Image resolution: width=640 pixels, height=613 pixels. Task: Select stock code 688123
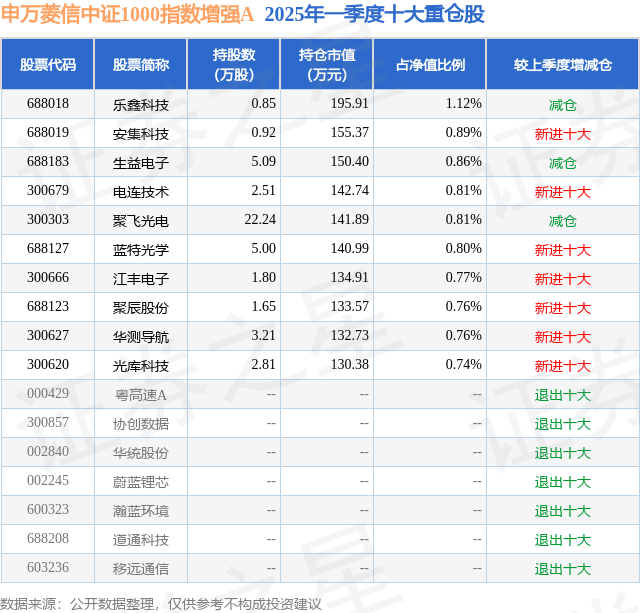pyautogui.click(x=48, y=306)
